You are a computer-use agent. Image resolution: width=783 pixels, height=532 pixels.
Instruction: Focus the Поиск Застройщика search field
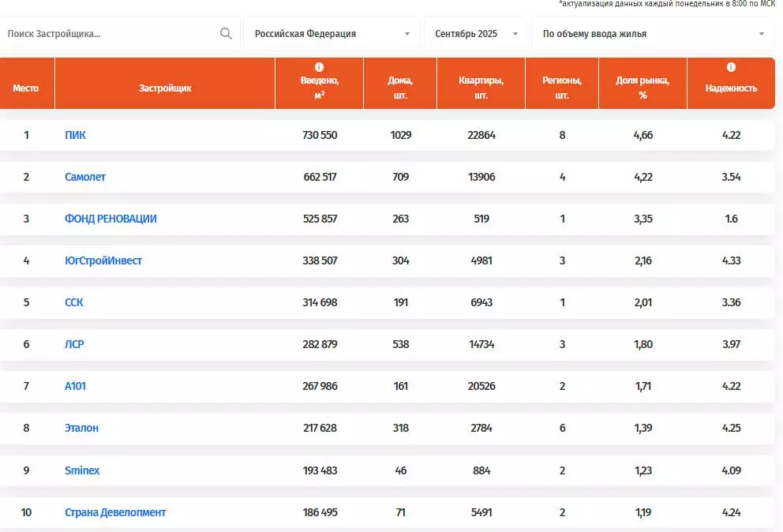(x=111, y=34)
